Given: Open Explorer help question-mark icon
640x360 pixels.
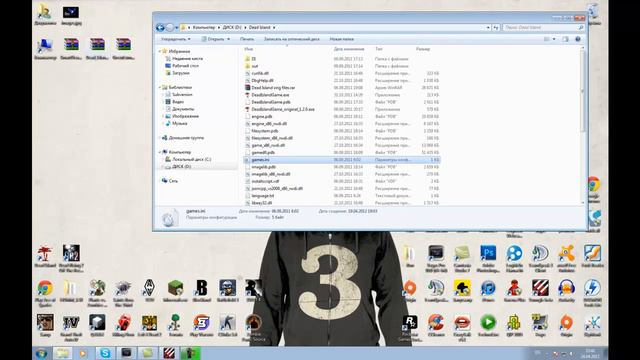Looking at the screenshot, I should point(578,39).
